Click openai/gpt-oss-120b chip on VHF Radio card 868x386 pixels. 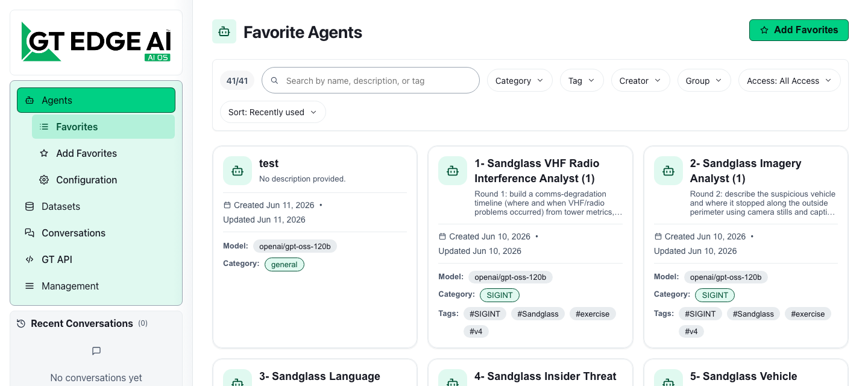[511, 277]
